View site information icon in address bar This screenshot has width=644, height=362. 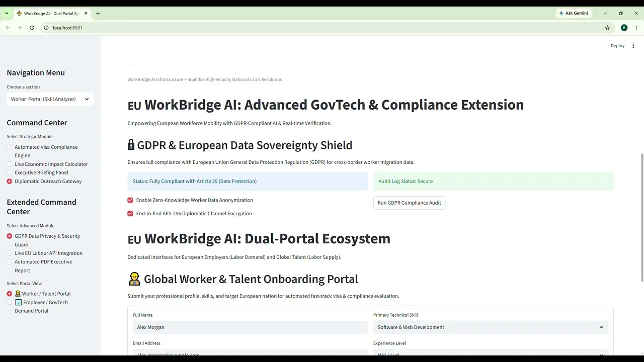point(46,28)
